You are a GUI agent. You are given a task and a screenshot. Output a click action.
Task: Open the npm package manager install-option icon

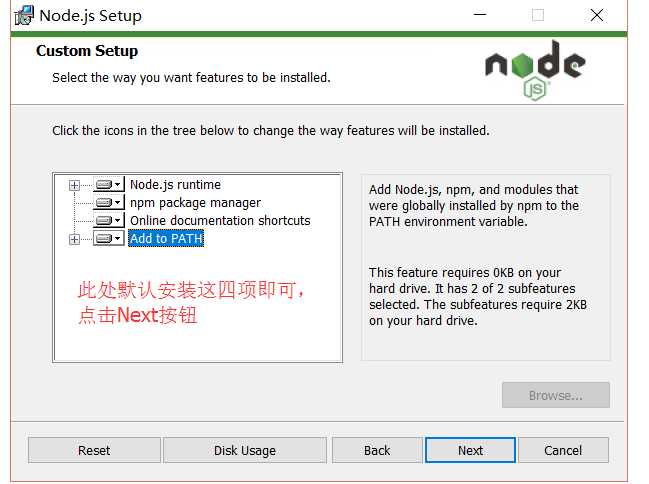(x=108, y=203)
